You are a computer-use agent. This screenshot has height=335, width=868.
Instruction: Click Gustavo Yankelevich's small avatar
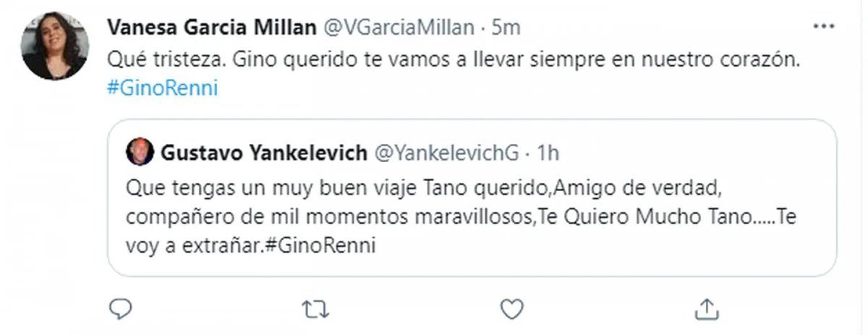pyautogui.click(x=140, y=152)
